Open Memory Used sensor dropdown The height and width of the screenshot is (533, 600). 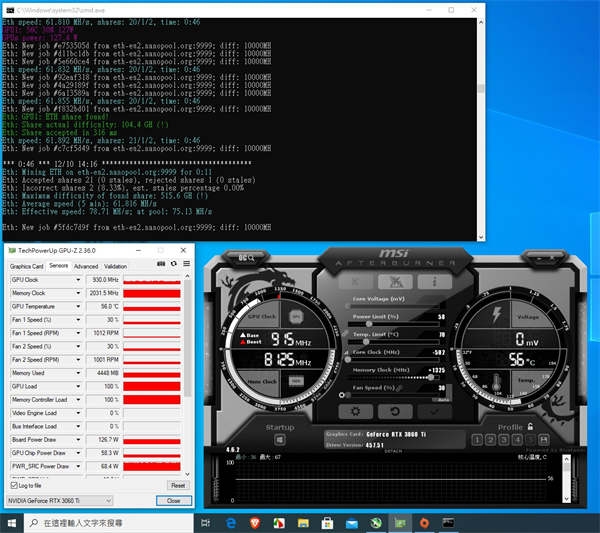pos(78,373)
